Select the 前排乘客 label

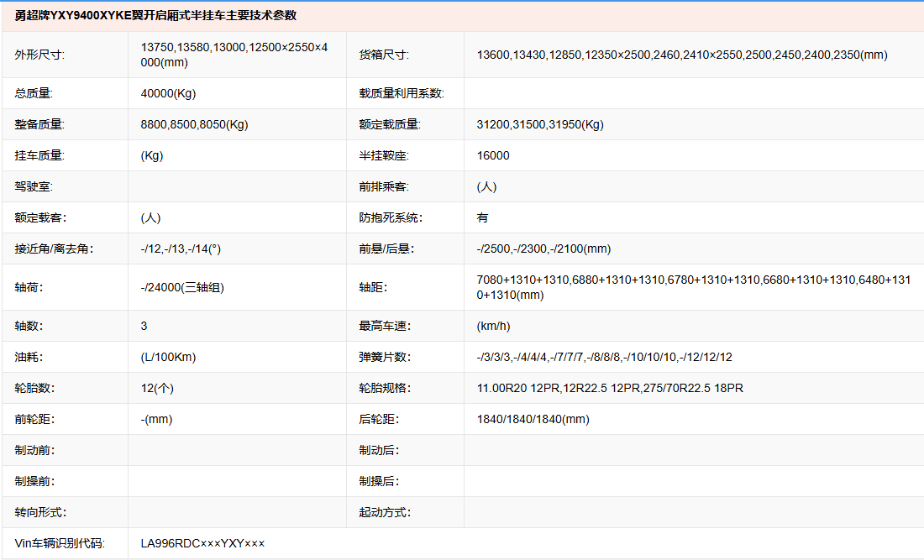tap(384, 186)
